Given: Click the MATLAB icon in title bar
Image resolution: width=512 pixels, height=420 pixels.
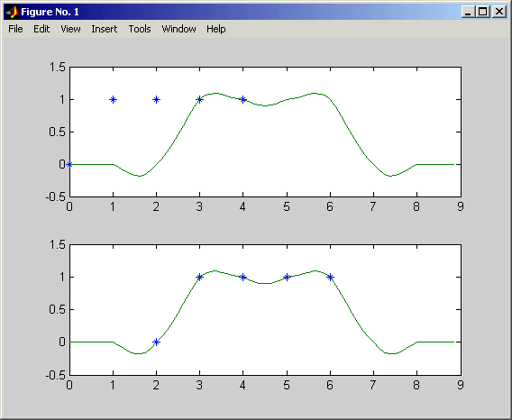Looking at the screenshot, I should (13, 12).
